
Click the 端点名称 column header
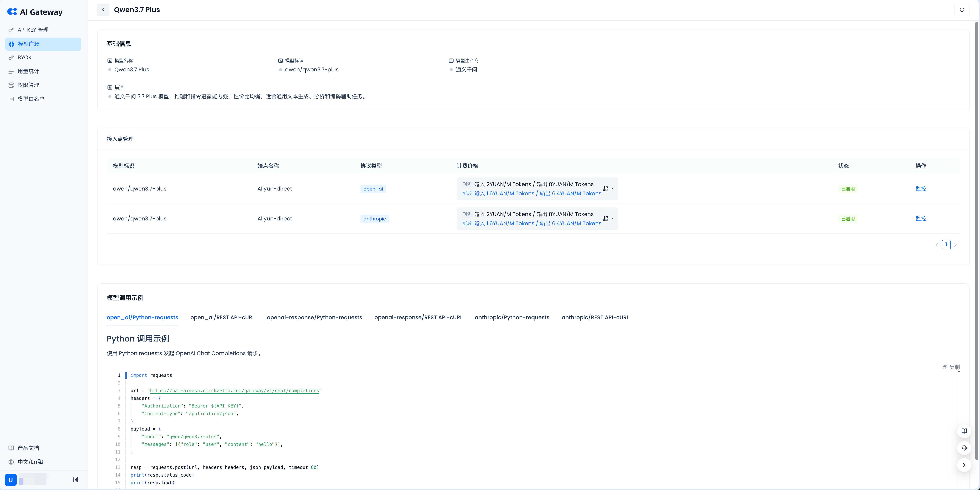[x=268, y=166]
